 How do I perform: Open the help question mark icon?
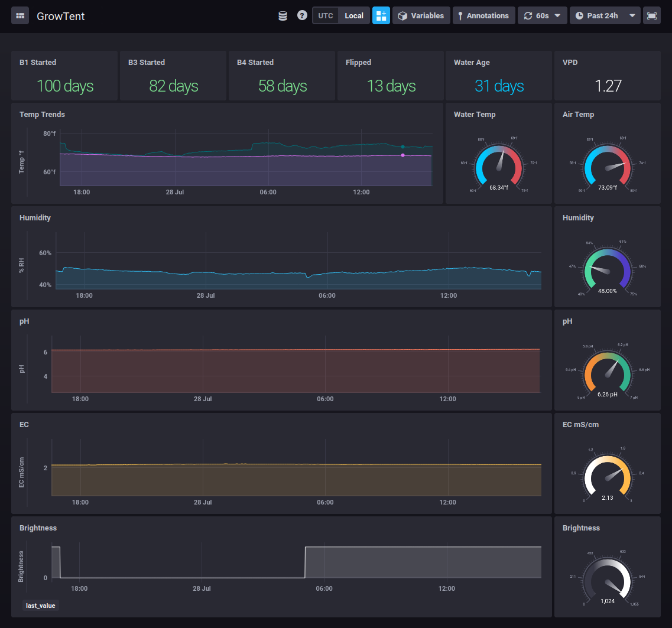302,16
